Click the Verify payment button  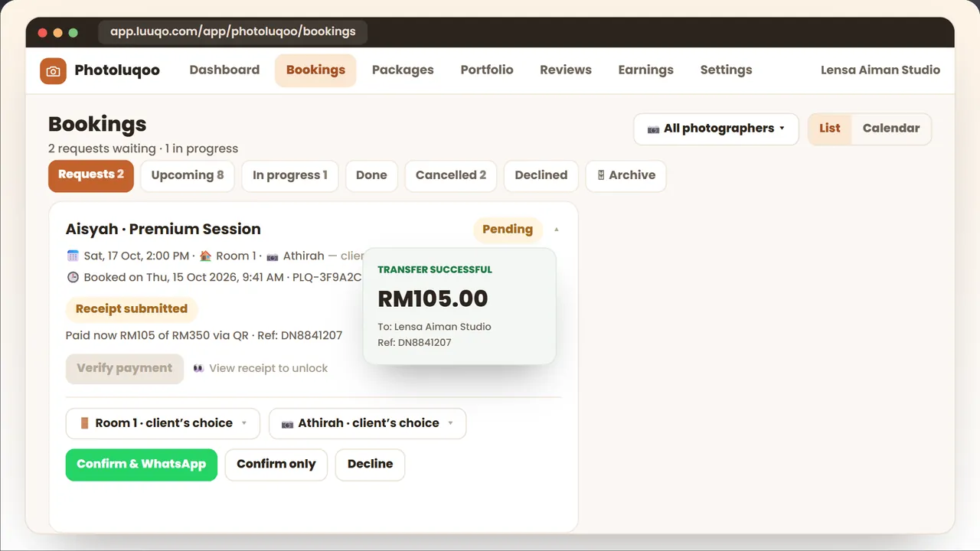pyautogui.click(x=125, y=368)
